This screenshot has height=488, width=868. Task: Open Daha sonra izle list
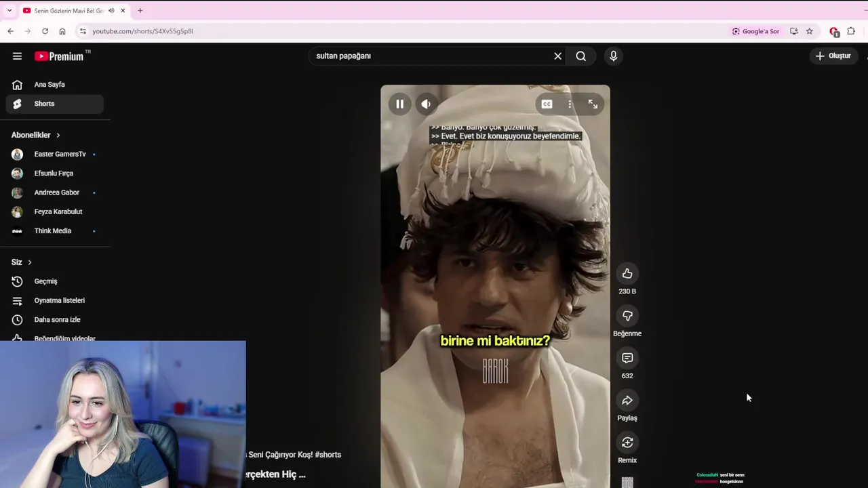pyautogui.click(x=55, y=320)
